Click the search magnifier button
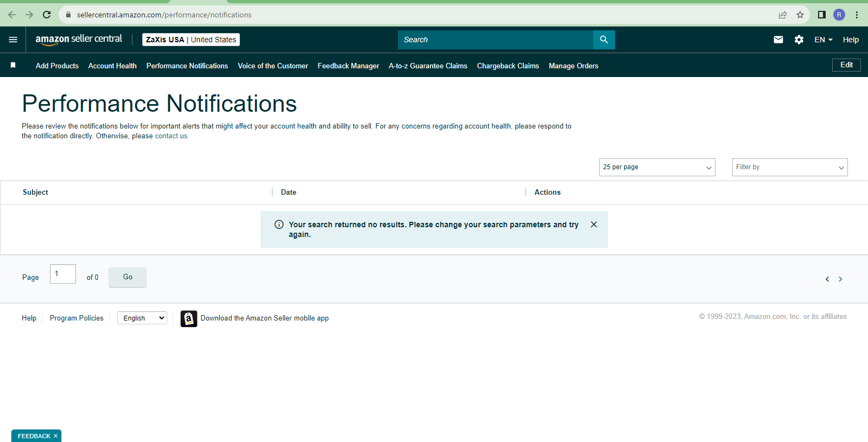Image resolution: width=868 pixels, height=442 pixels. click(x=604, y=40)
